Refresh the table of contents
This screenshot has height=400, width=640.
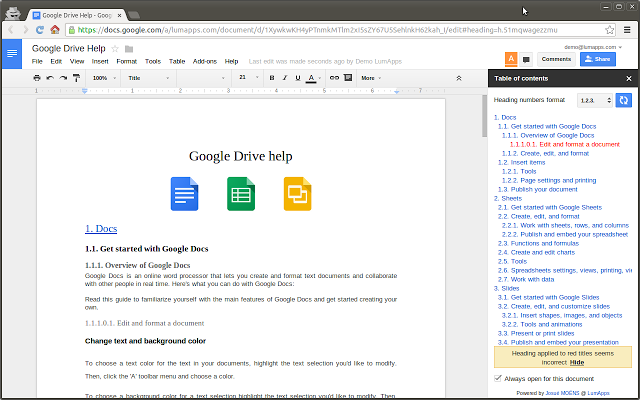tap(623, 100)
